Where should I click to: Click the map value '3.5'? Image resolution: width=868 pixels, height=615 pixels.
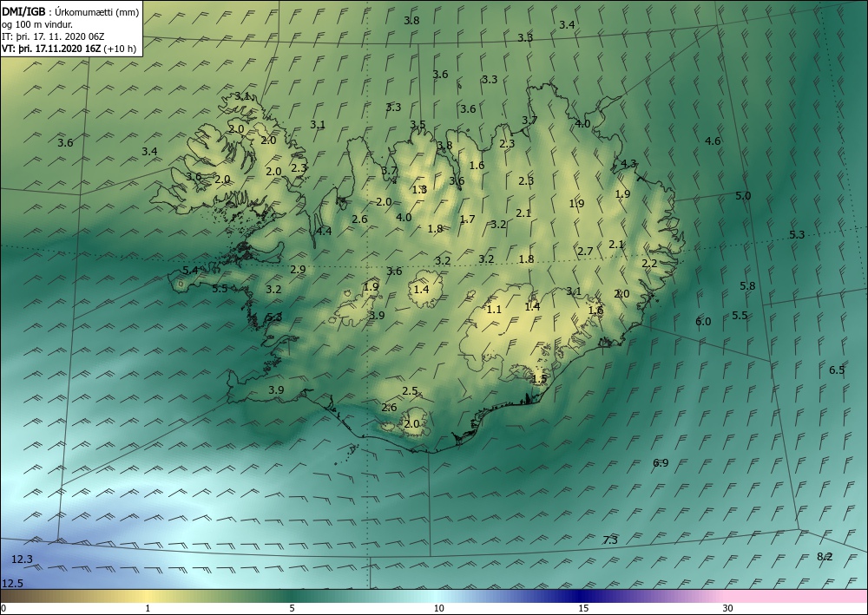(418, 124)
